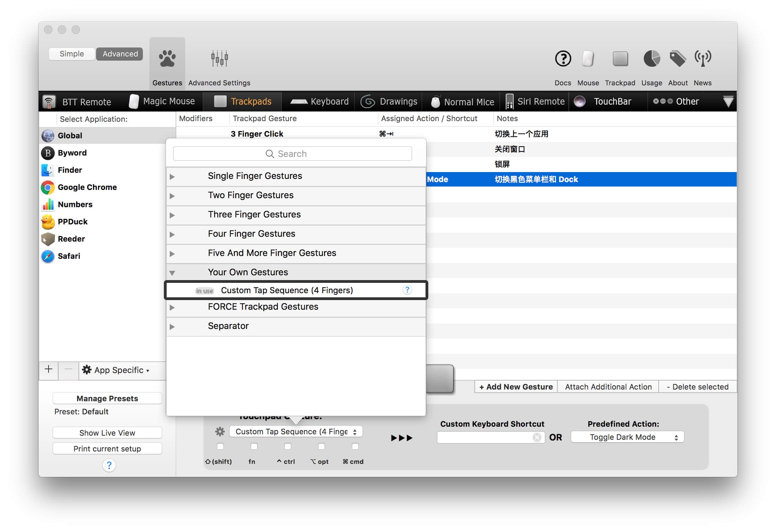Viewport: 776px width, 532px height.
Task: Enable the ctrl modifier checkbox
Action: [288, 446]
